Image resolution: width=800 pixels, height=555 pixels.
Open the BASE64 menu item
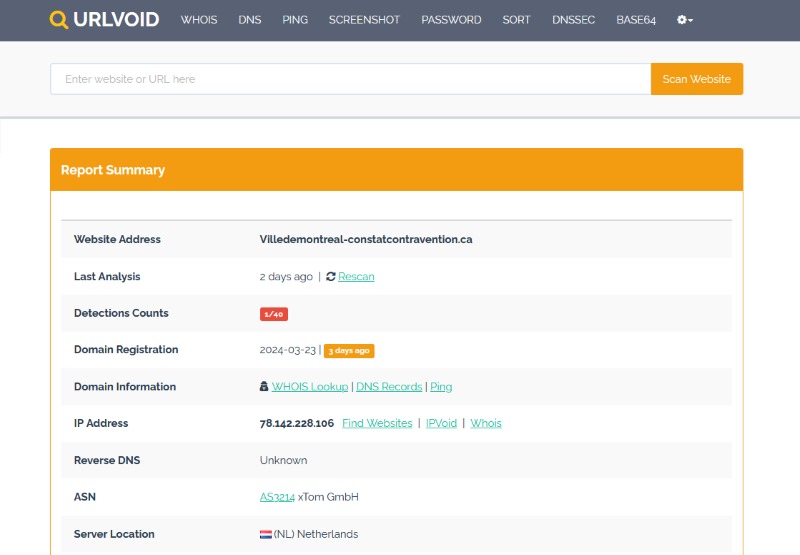pos(636,20)
